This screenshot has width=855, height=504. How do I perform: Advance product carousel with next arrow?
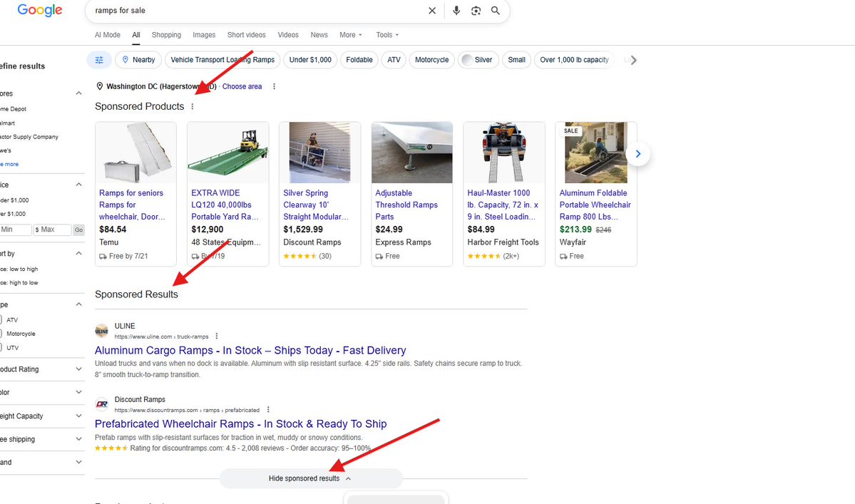638,154
